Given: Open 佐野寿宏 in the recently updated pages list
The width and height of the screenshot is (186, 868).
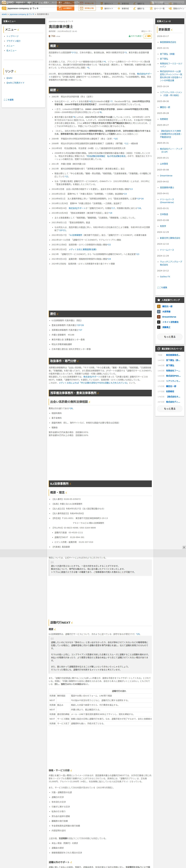Looking at the screenshot, I should [x=170, y=392].
